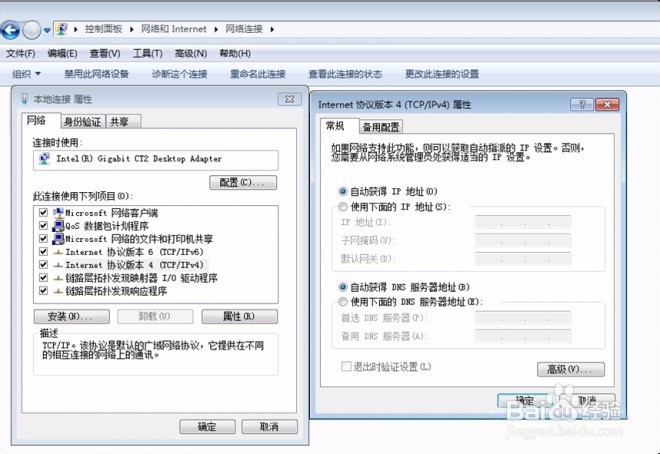The height and width of the screenshot is (454, 660).
Task: Select 使用下面的 DNS 服务器地址 radio button
Action: pyautogui.click(x=343, y=302)
